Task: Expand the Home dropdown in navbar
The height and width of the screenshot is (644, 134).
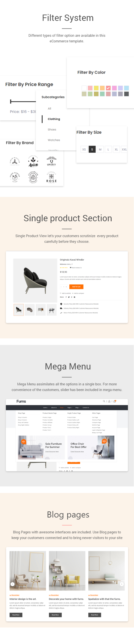Action: pyautogui.click(x=45, y=408)
